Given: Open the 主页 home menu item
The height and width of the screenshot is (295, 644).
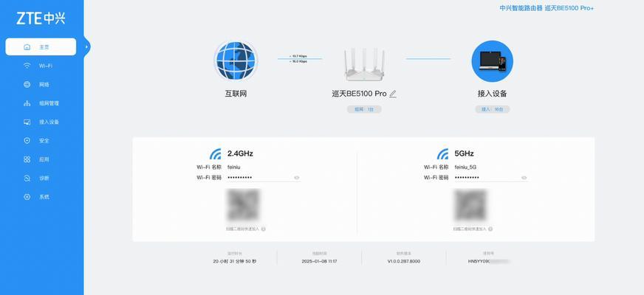Looking at the screenshot, I should [x=41, y=46].
